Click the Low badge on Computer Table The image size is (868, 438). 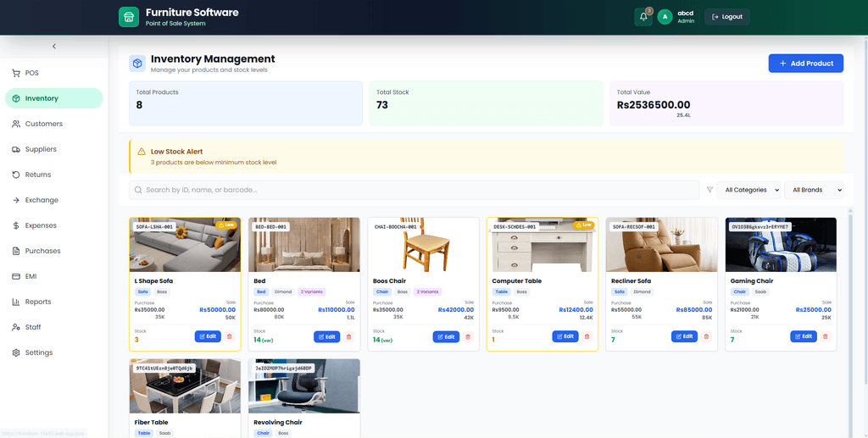pos(584,225)
